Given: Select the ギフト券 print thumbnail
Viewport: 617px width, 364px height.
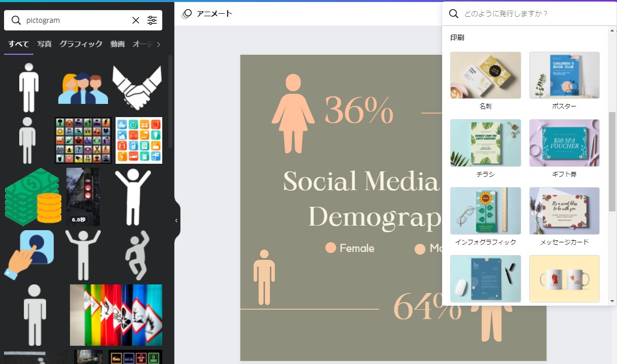Looking at the screenshot, I should (564, 143).
